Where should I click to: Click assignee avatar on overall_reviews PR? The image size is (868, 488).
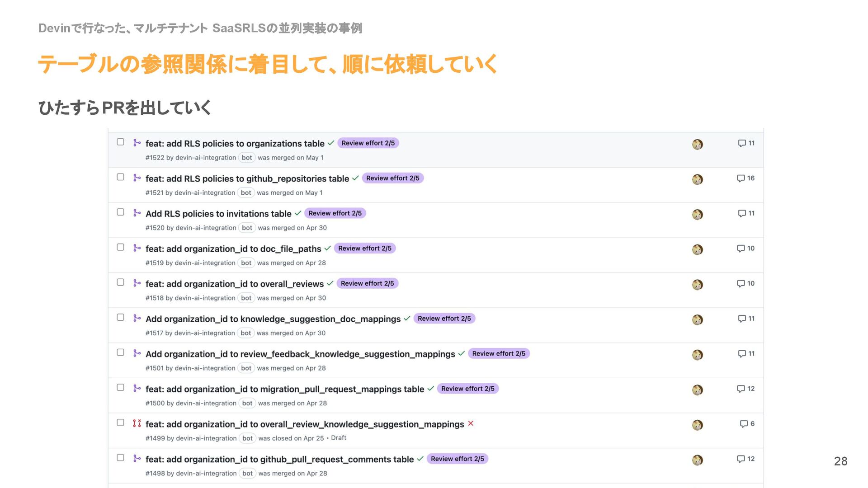698,285
